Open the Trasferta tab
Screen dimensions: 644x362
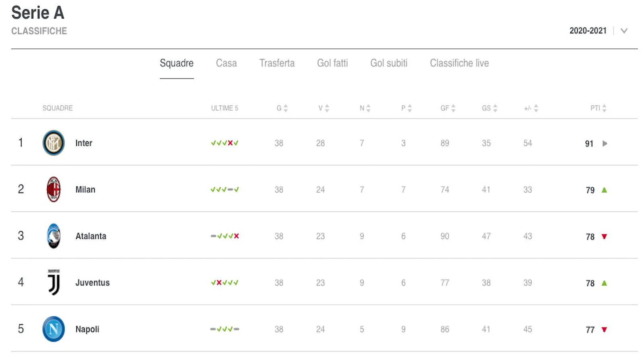277,63
